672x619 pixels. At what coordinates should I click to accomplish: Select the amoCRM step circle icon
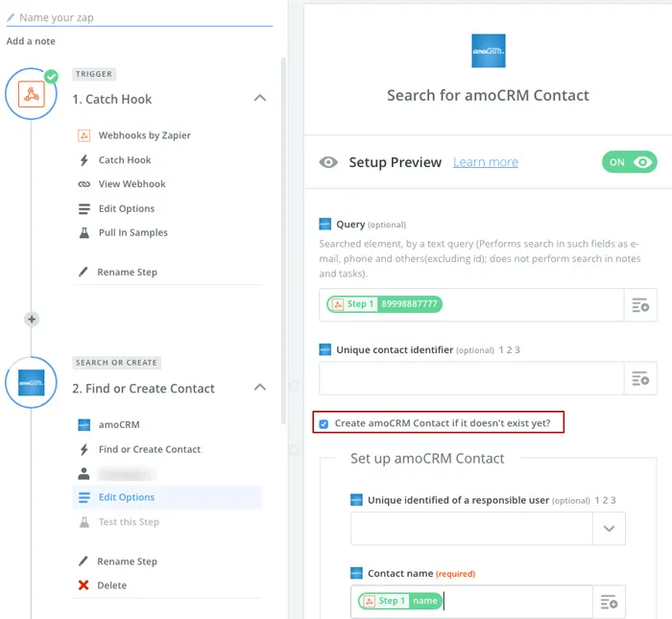point(32,383)
